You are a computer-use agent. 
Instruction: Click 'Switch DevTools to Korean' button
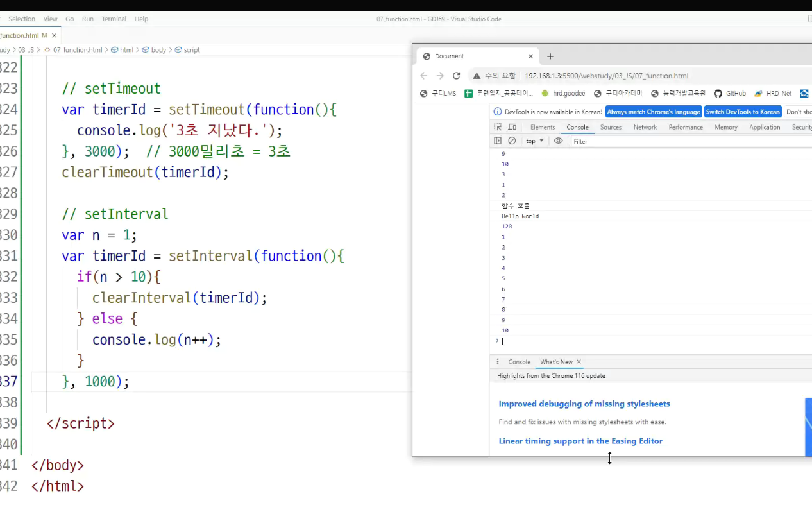[743, 112]
